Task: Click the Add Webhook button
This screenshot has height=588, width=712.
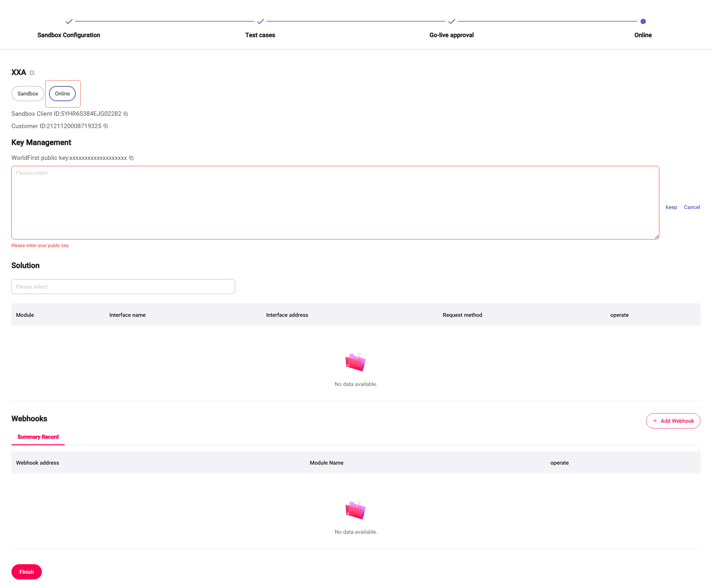Action: [x=673, y=421]
